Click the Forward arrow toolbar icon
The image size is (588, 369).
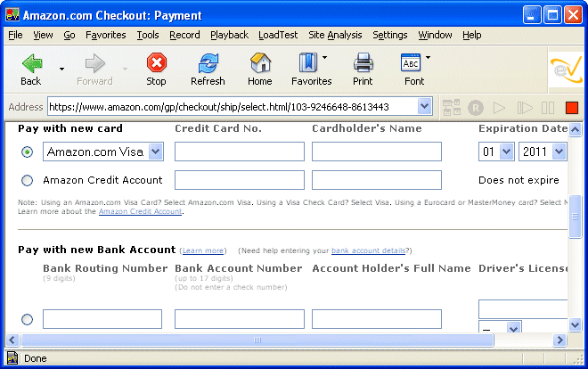[94, 63]
